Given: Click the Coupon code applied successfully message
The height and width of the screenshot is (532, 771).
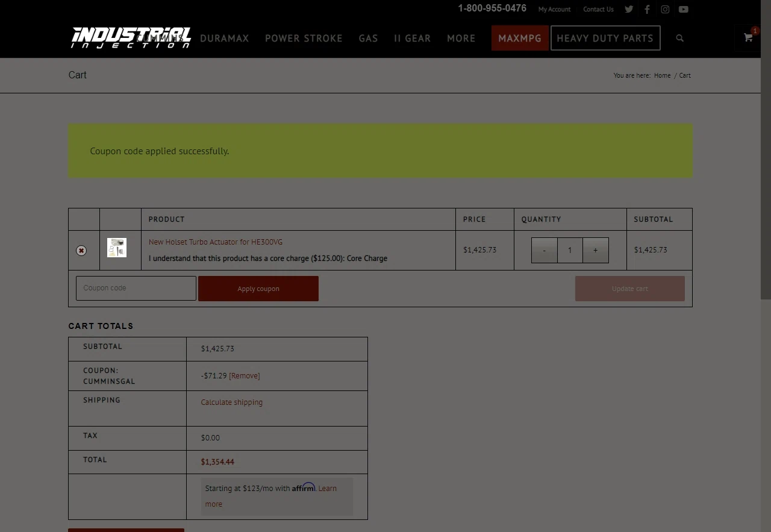Looking at the screenshot, I should [160, 151].
